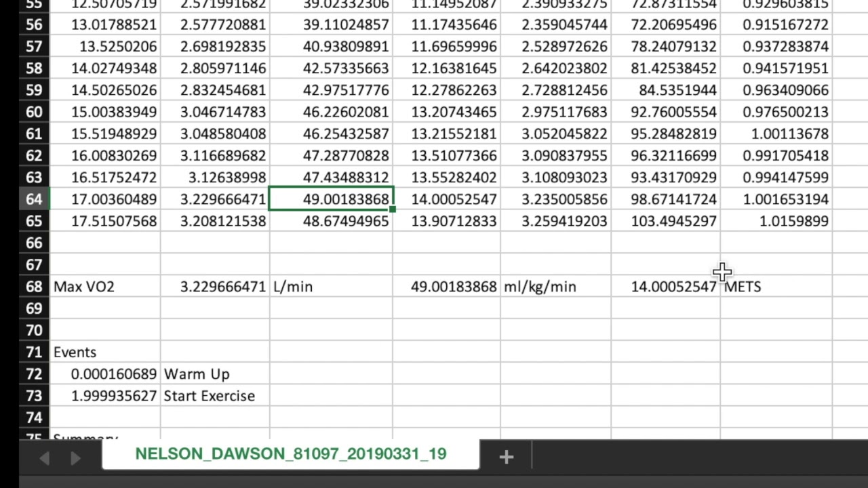
Task: Add a new sheet with plus icon
Action: click(506, 457)
